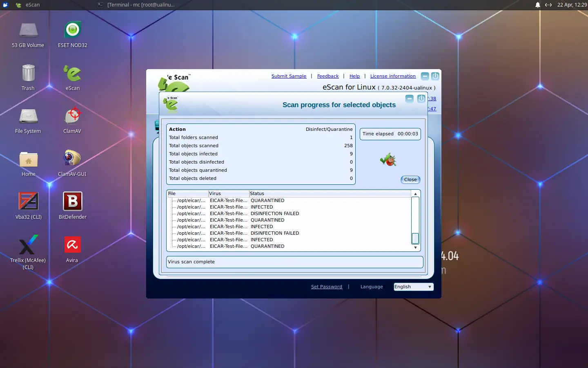The height and width of the screenshot is (368, 588).
Task: Minimize the eScan for Linux main window
Action: pyautogui.click(x=425, y=76)
